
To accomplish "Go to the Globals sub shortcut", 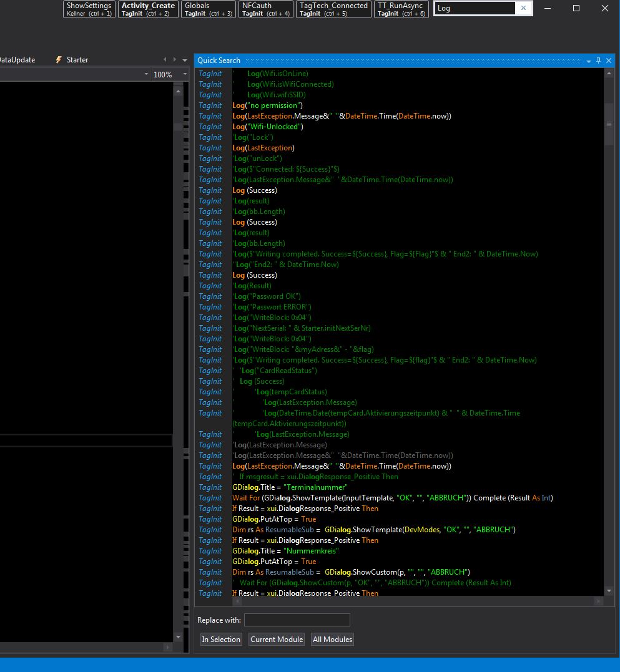I will click(x=208, y=9).
